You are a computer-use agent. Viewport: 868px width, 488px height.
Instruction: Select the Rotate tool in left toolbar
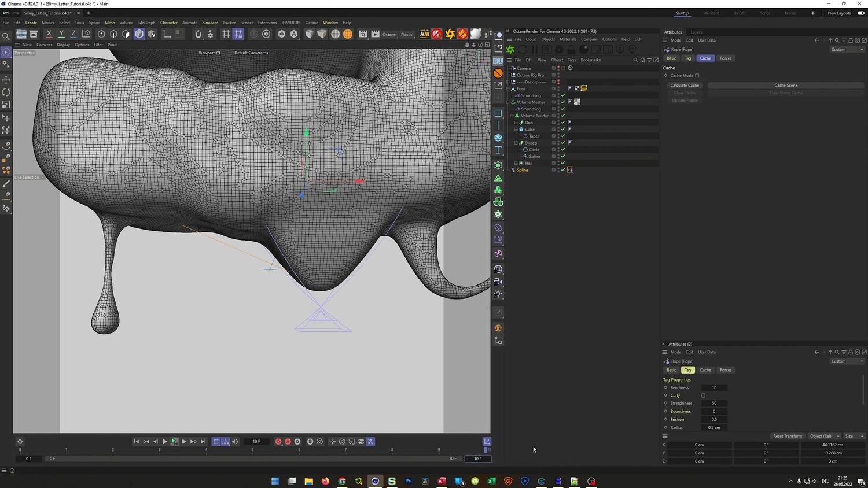(6, 93)
